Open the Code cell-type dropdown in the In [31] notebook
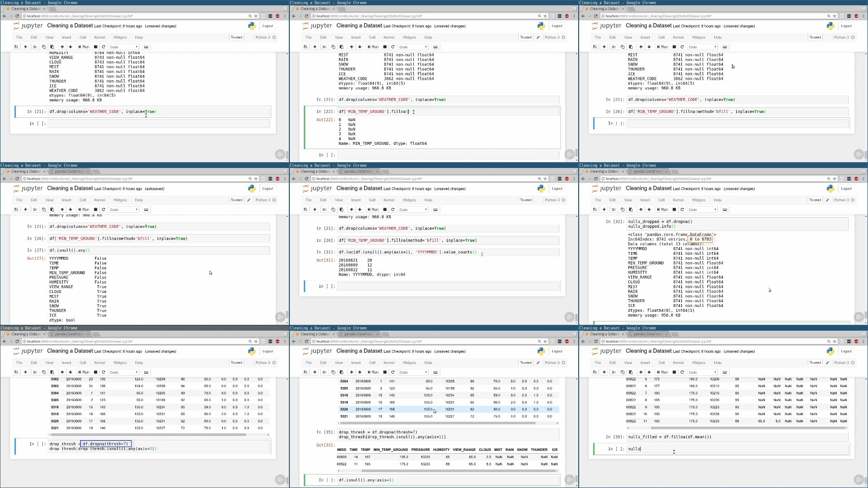 [413, 209]
